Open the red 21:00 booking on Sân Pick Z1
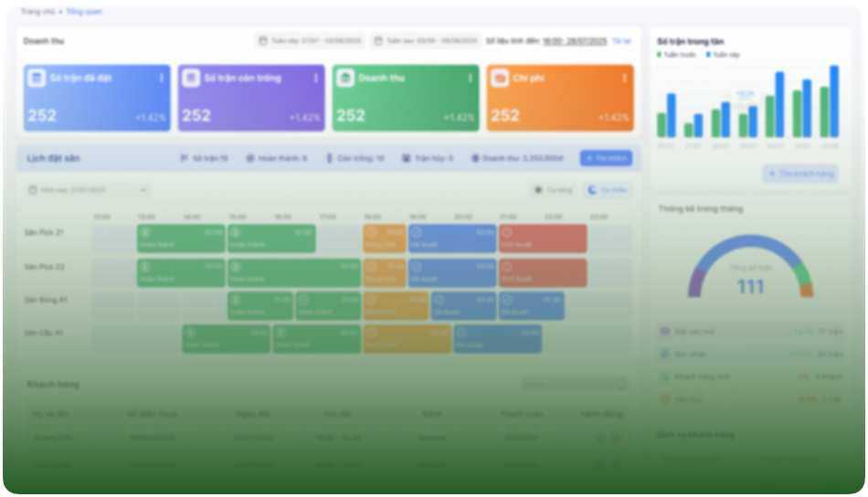 [543, 238]
